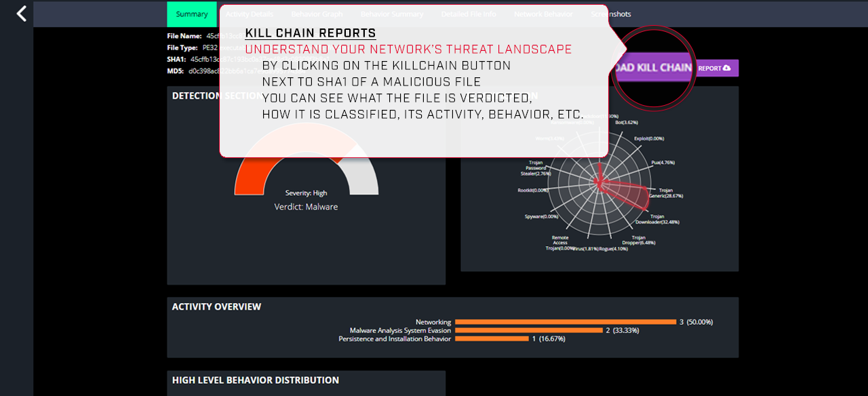Click the '1 (16.67%)' persistence value
The image size is (868, 396).
click(548, 338)
